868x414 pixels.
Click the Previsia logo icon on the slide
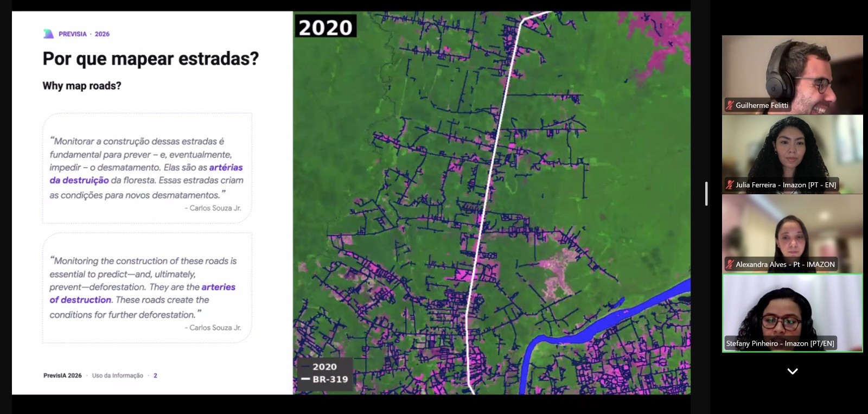(48, 34)
